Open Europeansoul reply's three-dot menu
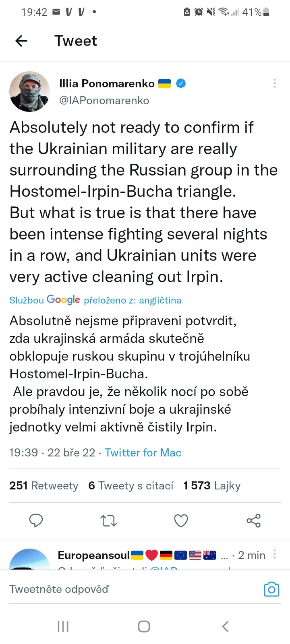 274,554
